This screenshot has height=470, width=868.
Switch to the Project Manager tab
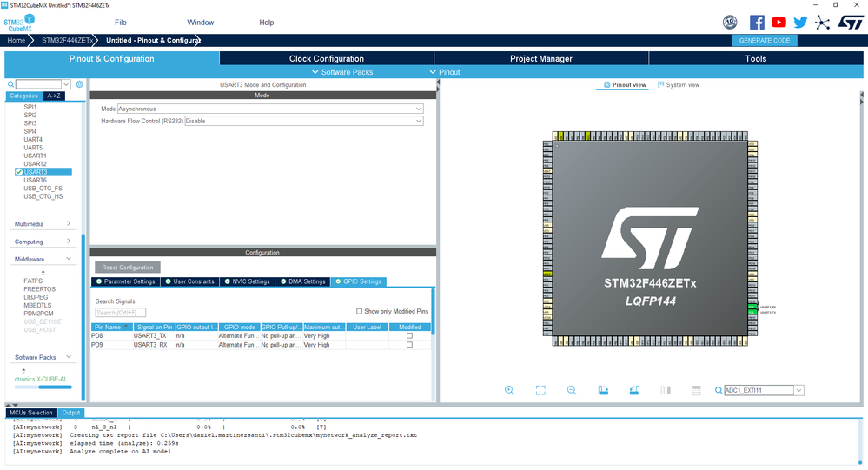pyautogui.click(x=540, y=59)
